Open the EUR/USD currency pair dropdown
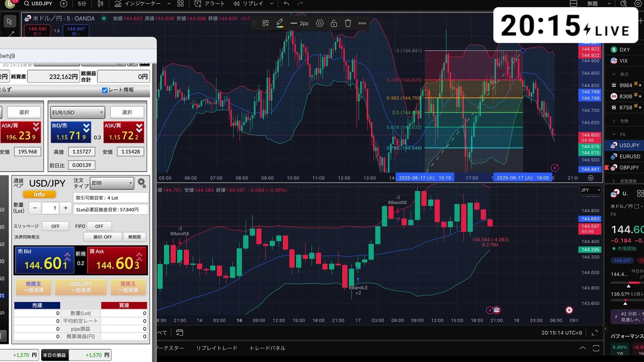The height and width of the screenshot is (362, 644). 77,112
